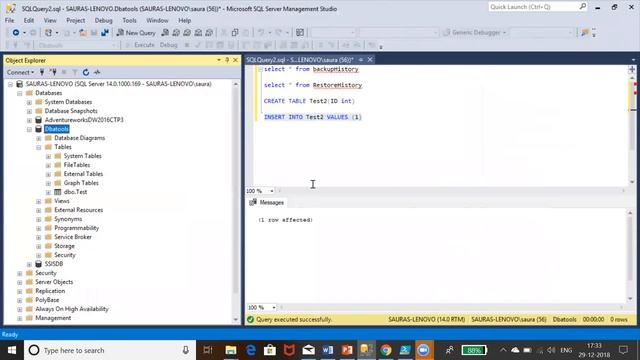The height and width of the screenshot is (360, 640).
Task: Click the Disconnect plug icon in Object Explorer
Action: pyautogui.click(x=53, y=72)
